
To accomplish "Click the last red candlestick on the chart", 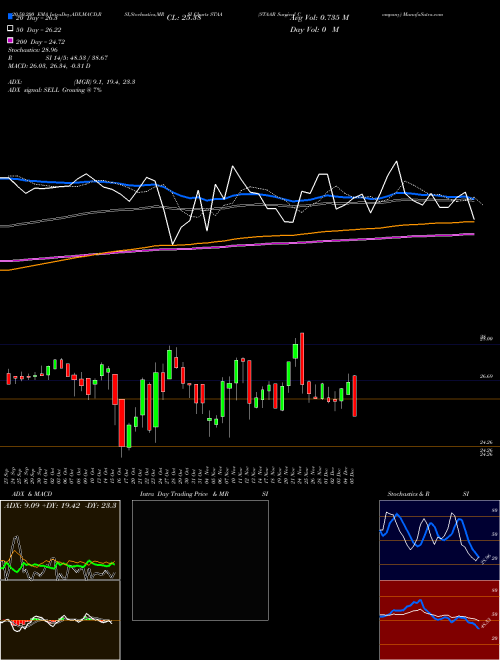I will click(354, 396).
